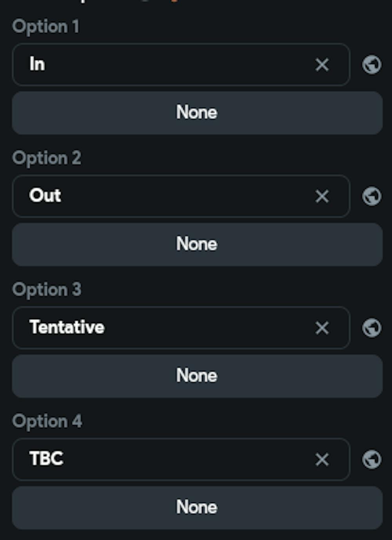The image size is (392, 540).
Task: Click the globe icon beside Option 4 'TBC'
Action: (372, 459)
